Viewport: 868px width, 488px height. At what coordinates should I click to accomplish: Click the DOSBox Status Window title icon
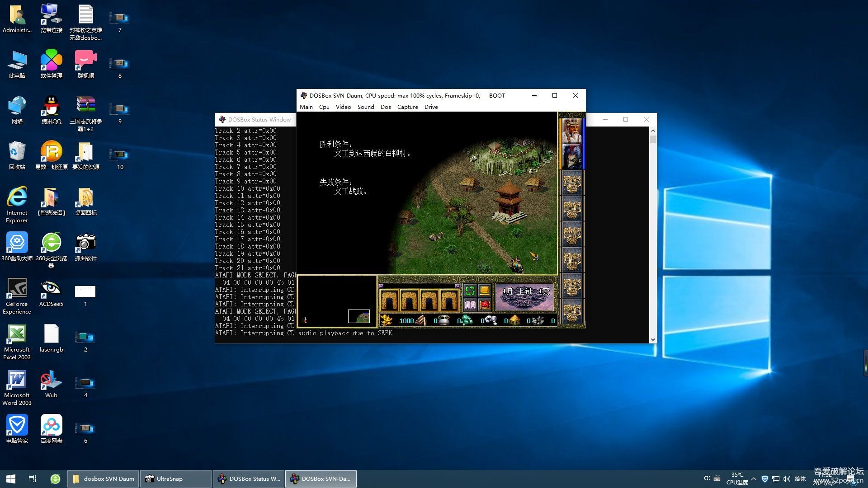[222, 119]
